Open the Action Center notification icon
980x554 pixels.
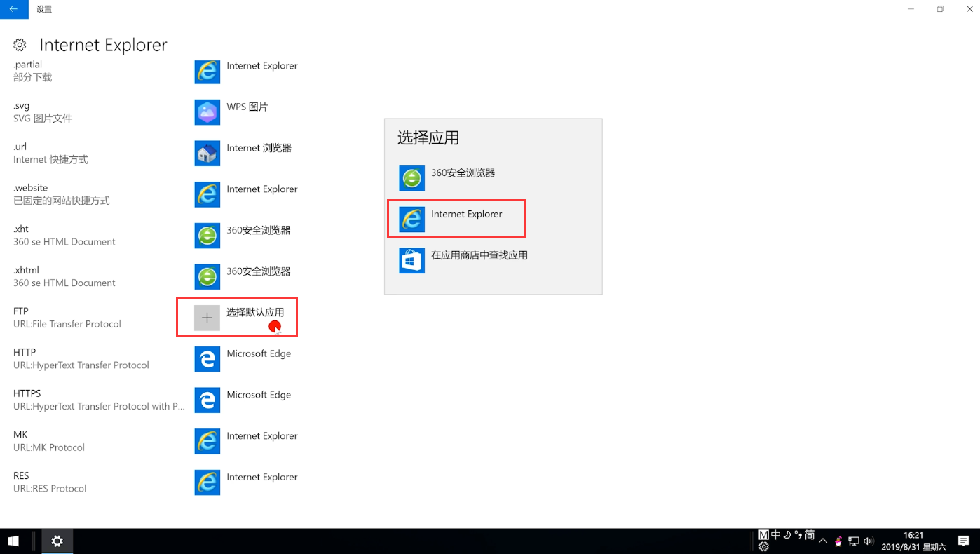[x=964, y=541]
